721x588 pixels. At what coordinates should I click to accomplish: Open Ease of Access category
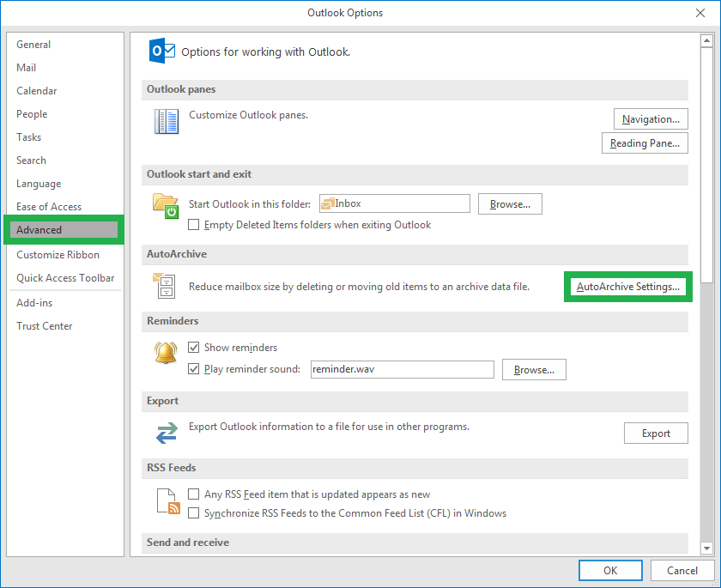click(x=49, y=207)
